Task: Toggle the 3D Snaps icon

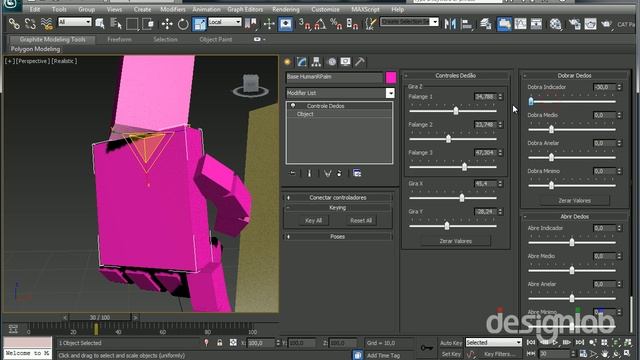Action: click(304, 24)
